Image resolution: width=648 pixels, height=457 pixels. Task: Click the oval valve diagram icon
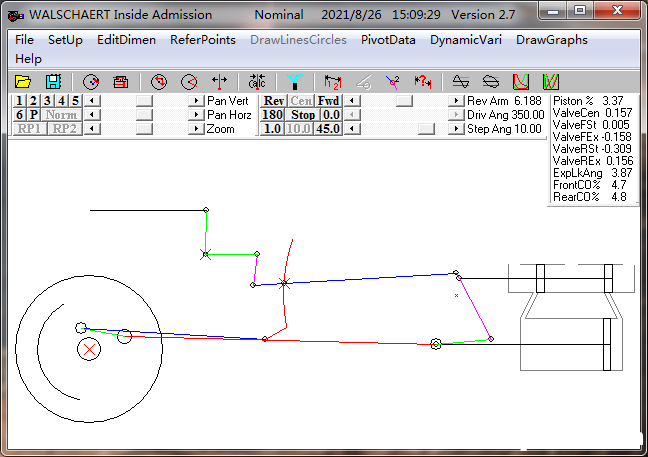click(490, 81)
